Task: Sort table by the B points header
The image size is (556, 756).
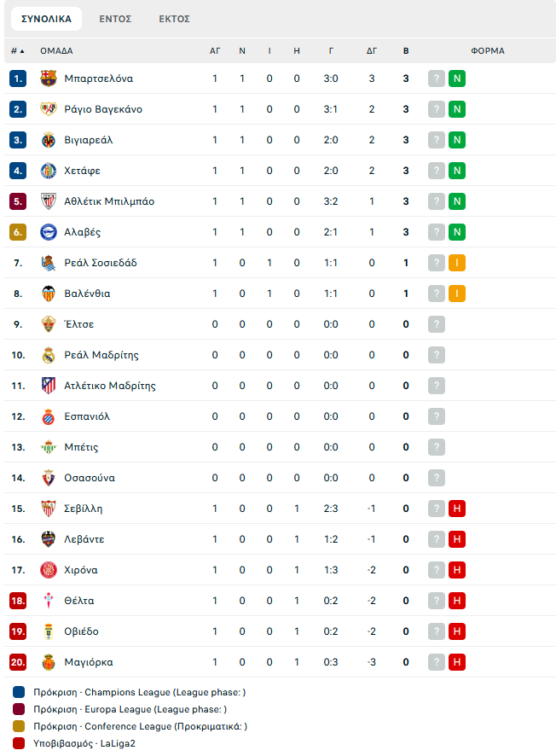Action: point(406,50)
